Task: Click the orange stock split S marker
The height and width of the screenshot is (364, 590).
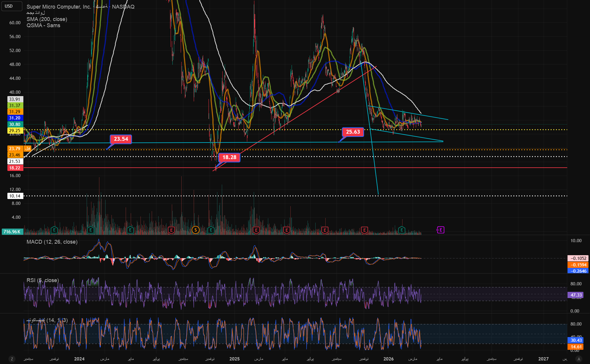Action: click(195, 230)
